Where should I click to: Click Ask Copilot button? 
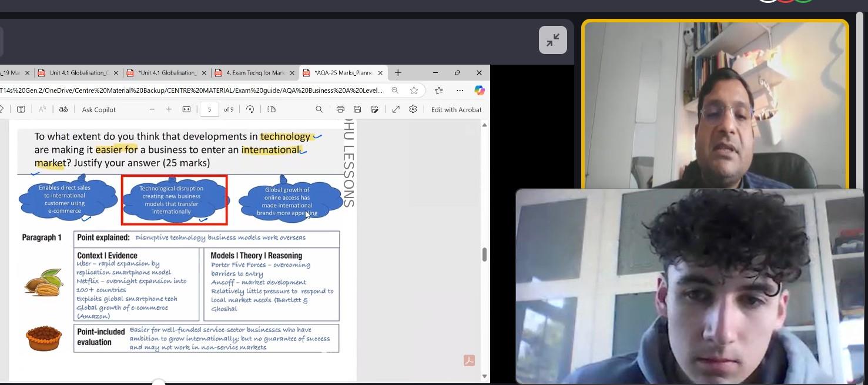point(99,109)
